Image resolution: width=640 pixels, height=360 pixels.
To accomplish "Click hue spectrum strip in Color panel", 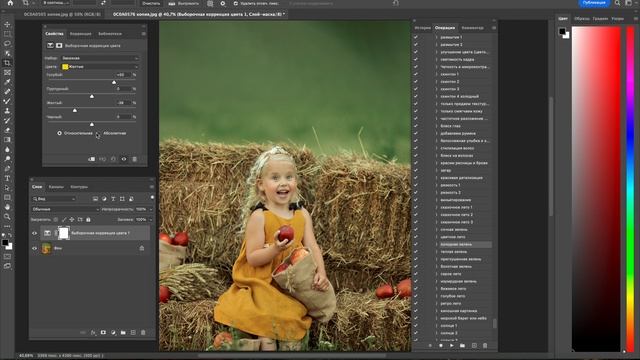I will [x=630, y=188].
